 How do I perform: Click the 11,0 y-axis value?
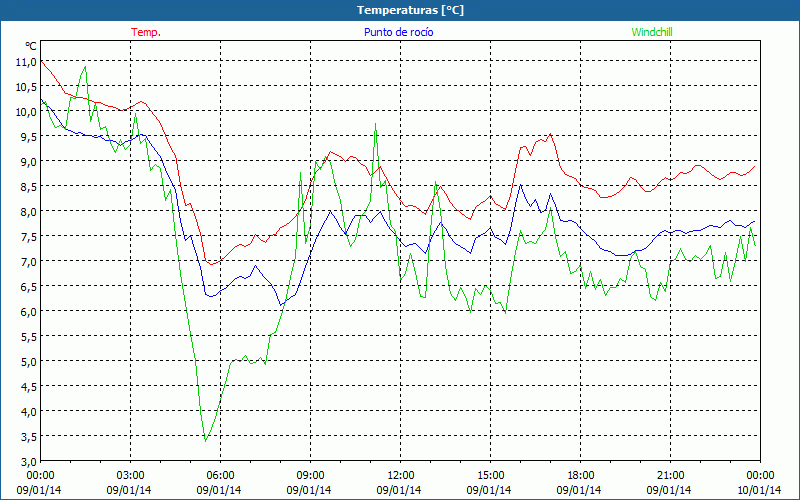(26, 62)
